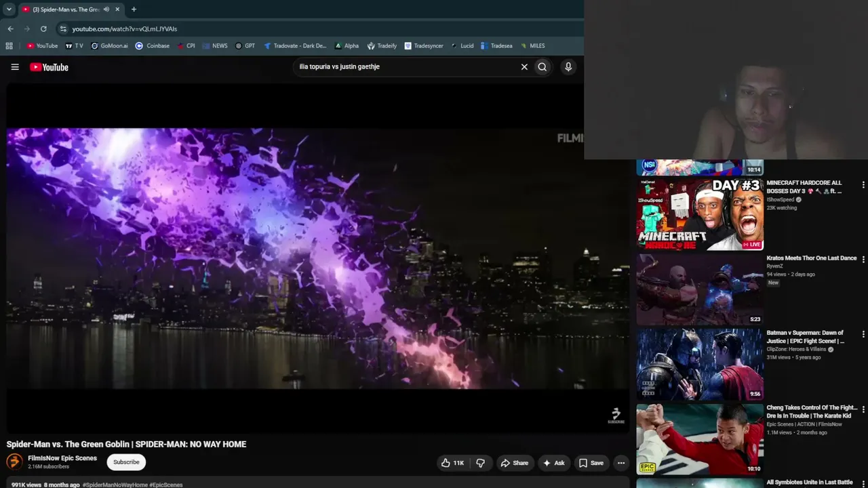Share the Spider-Man video
This screenshot has width=868, height=488.
pos(514,463)
